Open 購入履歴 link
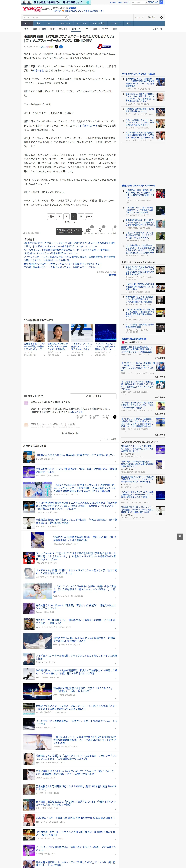 tap(152, 18)
